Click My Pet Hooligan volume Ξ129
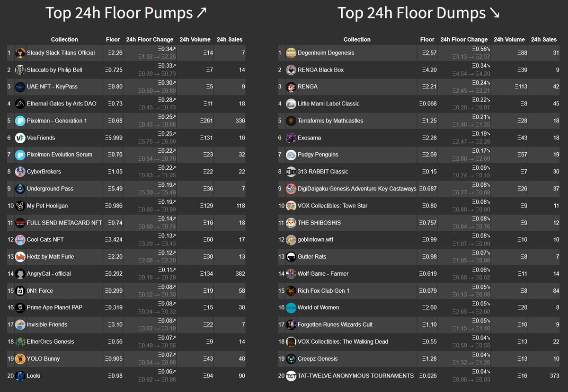This screenshot has width=568, height=392. [206, 206]
